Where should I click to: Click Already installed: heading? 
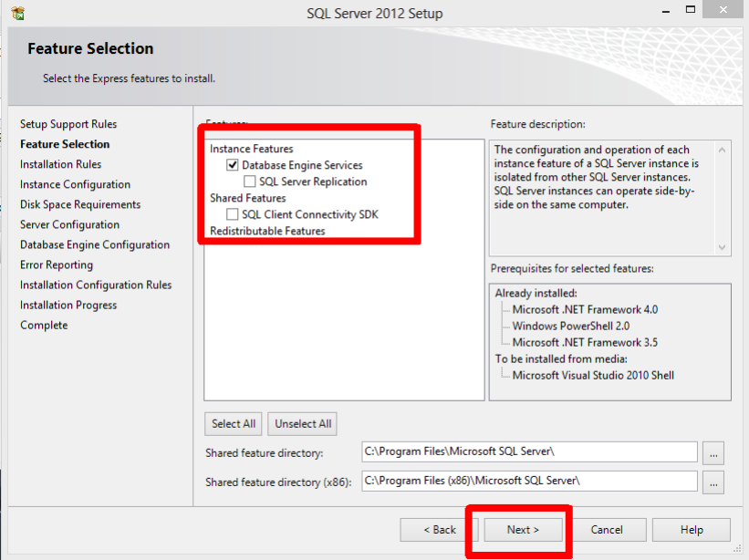536,293
